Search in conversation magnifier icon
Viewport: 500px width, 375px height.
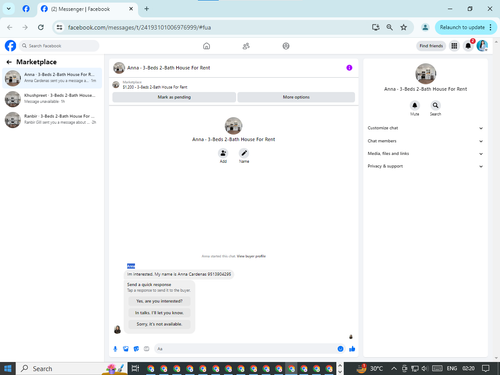point(435,105)
